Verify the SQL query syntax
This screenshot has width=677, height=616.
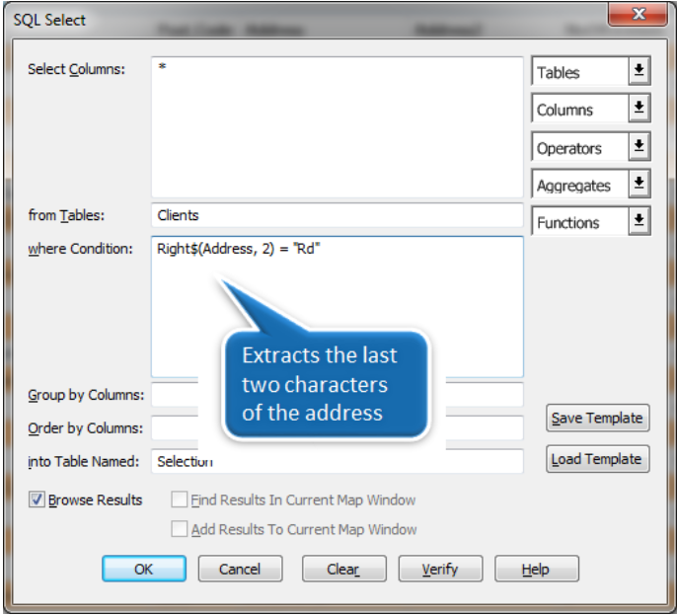tap(439, 569)
